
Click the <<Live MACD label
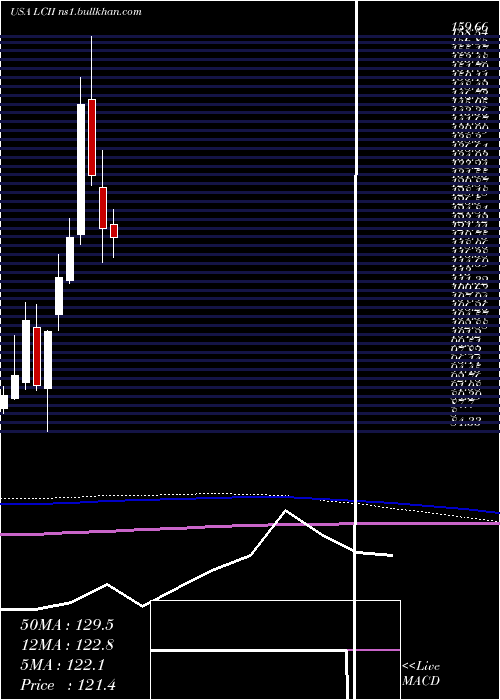[x=421, y=674]
